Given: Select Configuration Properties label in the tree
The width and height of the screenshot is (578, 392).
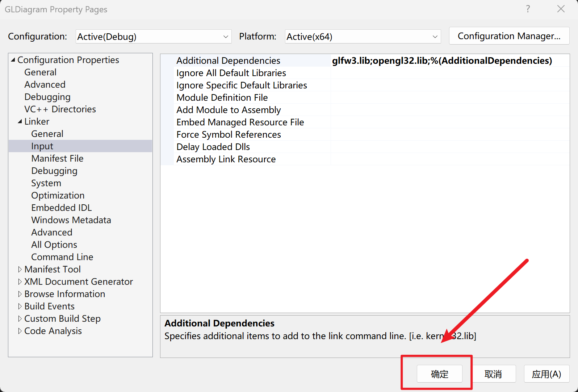Looking at the screenshot, I should click(68, 60).
